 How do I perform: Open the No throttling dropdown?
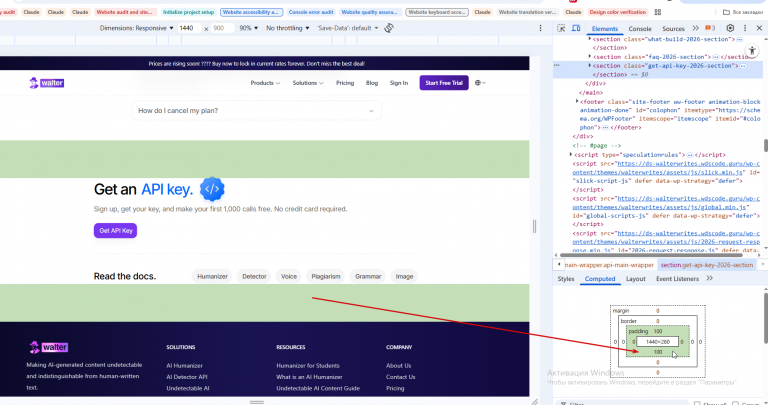point(288,28)
